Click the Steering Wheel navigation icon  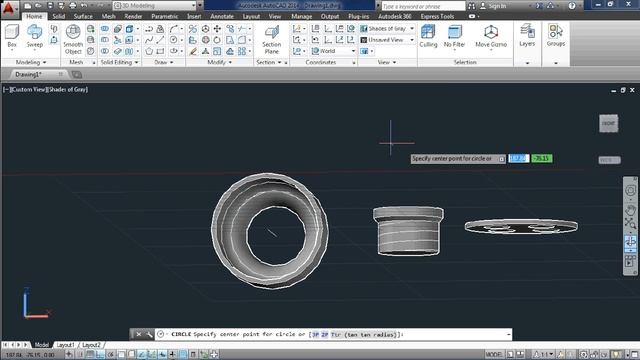click(630, 191)
